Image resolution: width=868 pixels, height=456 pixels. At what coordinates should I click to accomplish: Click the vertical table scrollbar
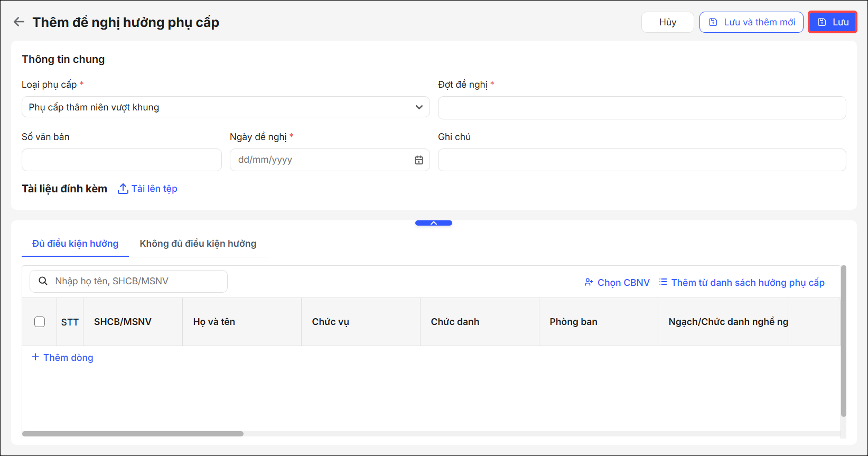[x=843, y=341]
